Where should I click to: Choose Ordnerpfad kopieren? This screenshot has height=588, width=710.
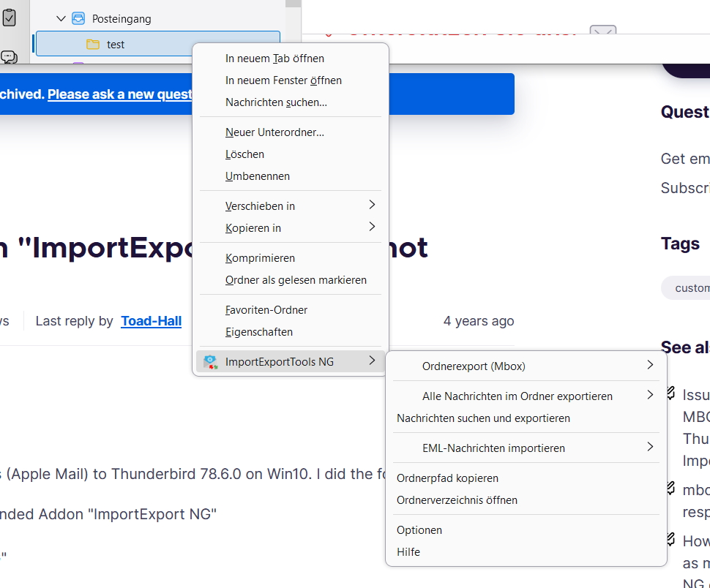tap(526, 478)
